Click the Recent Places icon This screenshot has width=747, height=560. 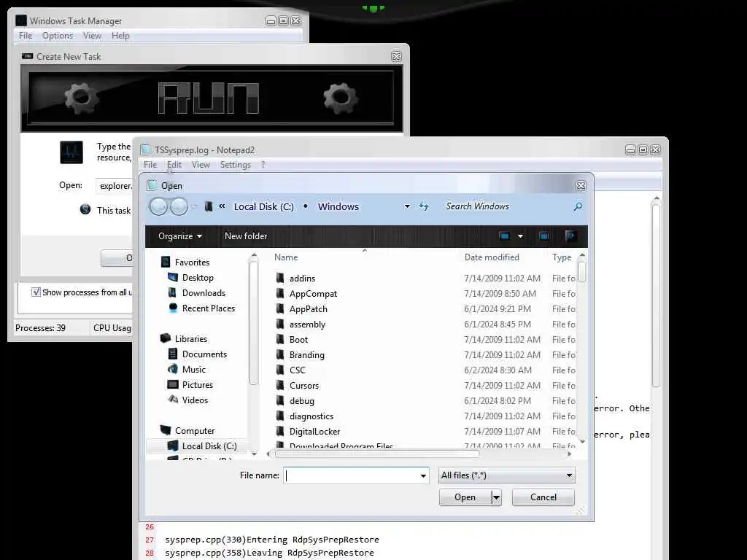[x=172, y=308]
